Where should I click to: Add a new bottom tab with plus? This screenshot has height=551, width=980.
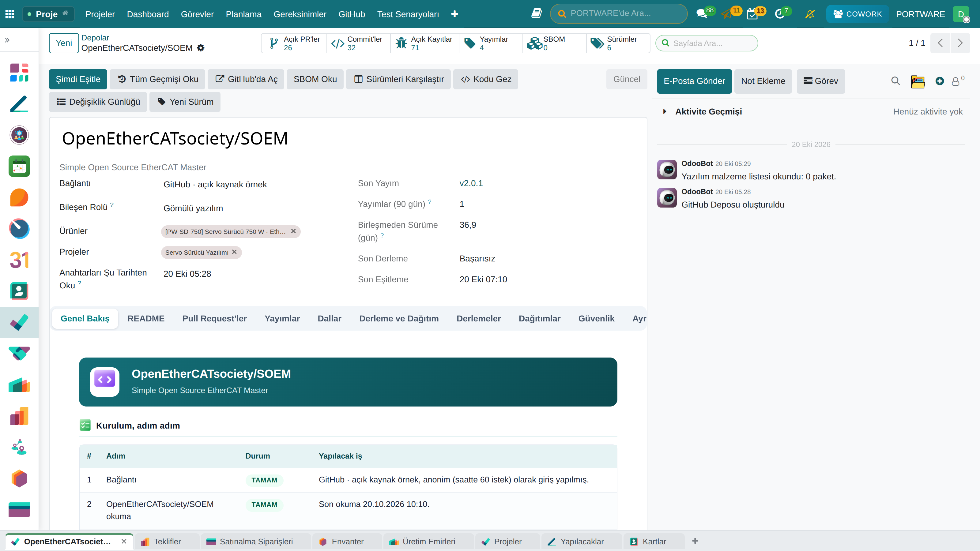tap(695, 541)
